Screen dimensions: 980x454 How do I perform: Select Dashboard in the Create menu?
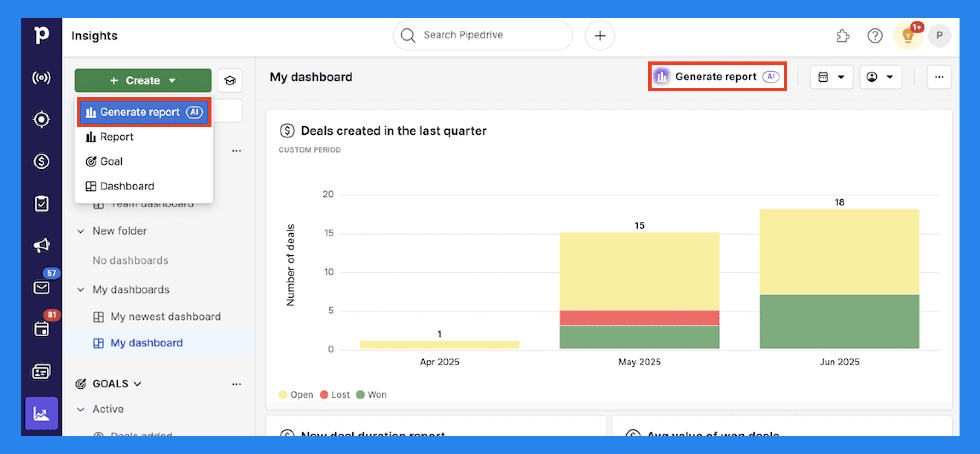[144, 186]
